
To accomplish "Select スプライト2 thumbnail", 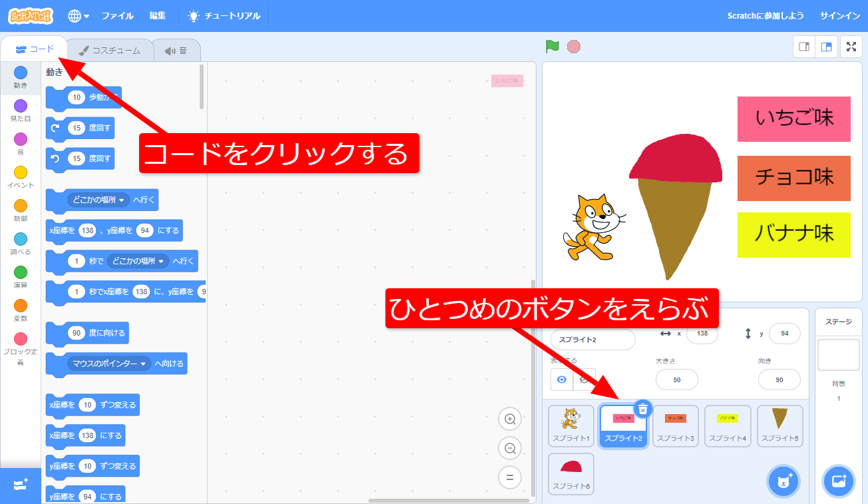I will tap(623, 426).
